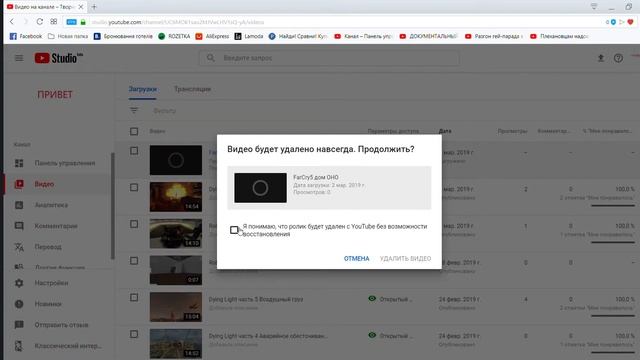Select the checkbox next to the 0:07 video

pos(134,261)
